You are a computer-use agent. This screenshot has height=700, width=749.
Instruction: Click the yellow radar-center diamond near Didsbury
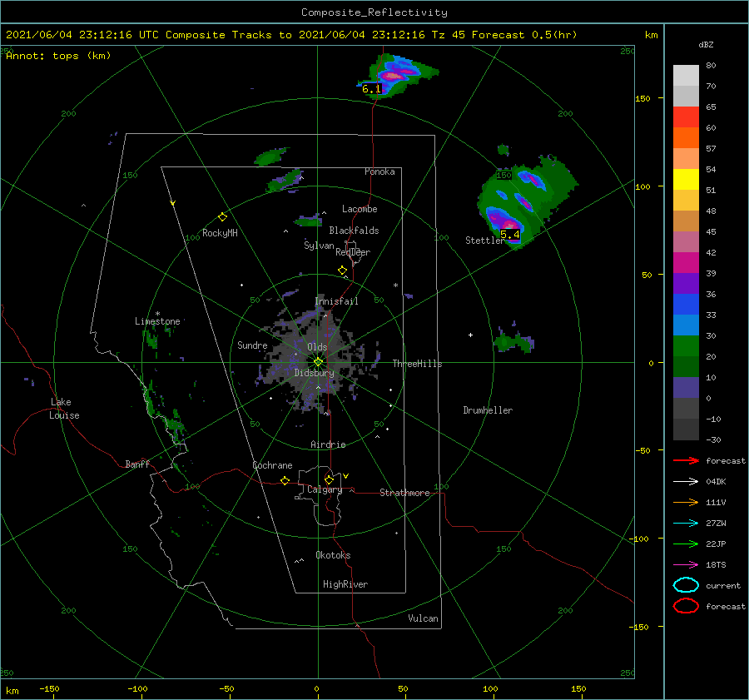(318, 362)
